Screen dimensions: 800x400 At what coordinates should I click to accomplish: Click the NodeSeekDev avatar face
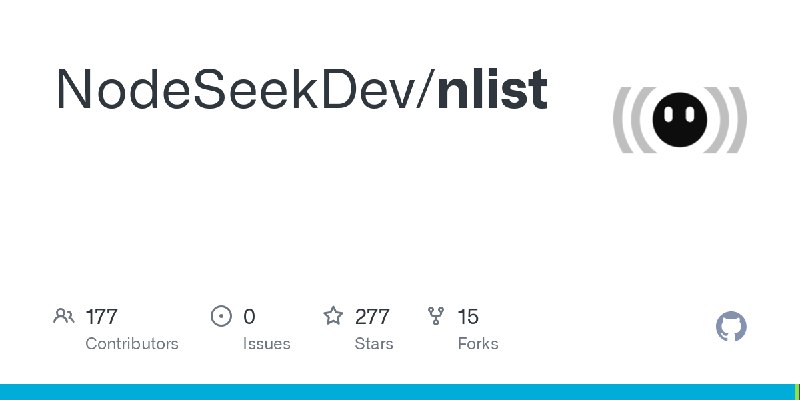coord(680,120)
